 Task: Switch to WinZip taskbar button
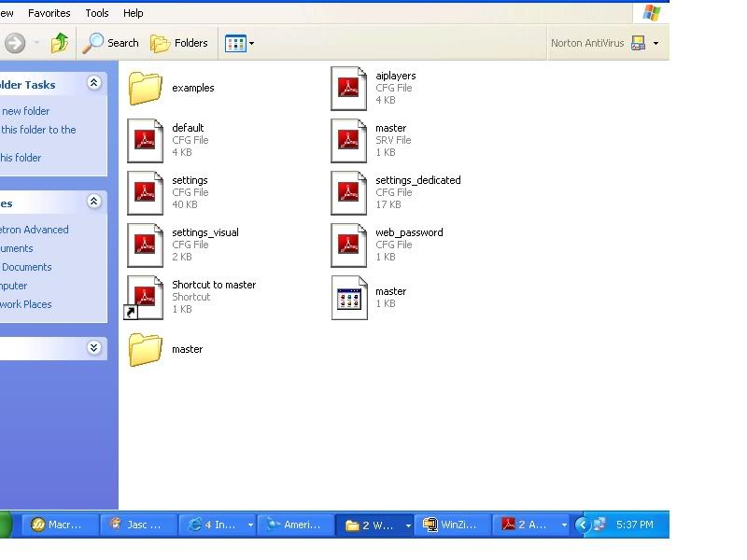coord(454,525)
